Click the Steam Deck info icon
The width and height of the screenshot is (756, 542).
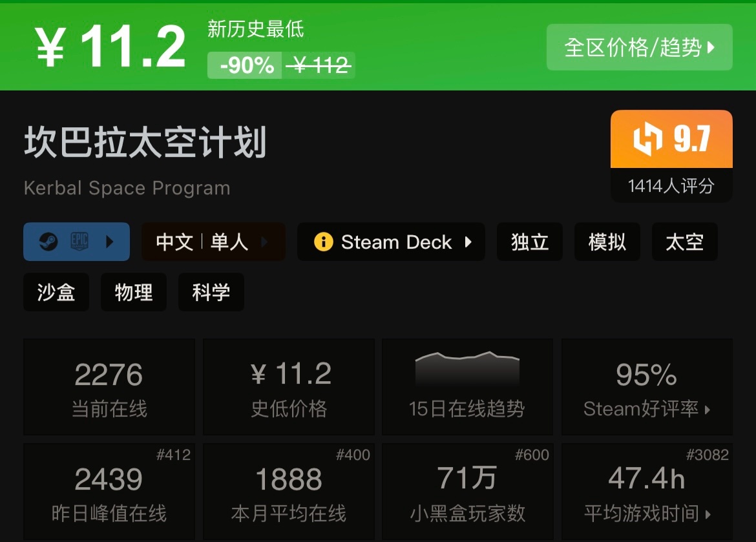[324, 242]
